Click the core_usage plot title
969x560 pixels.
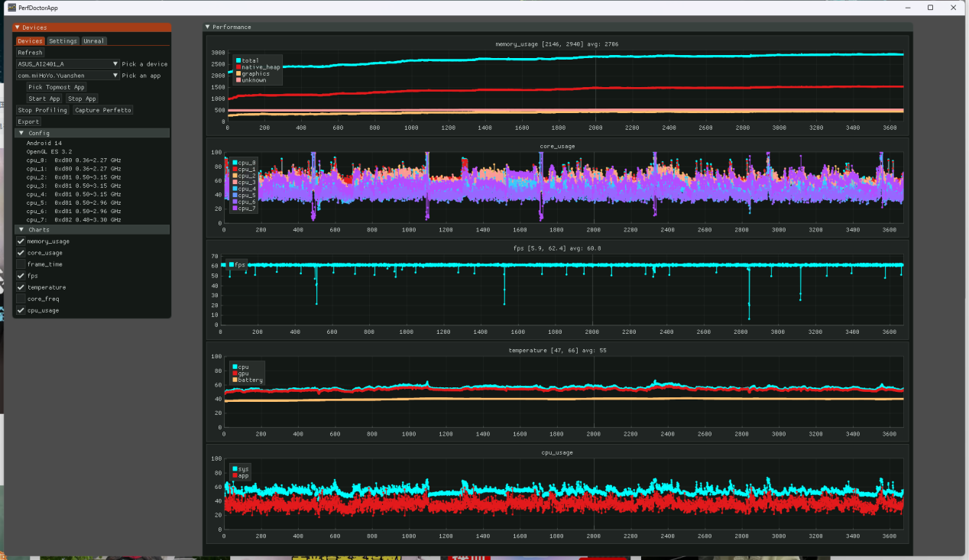click(557, 146)
